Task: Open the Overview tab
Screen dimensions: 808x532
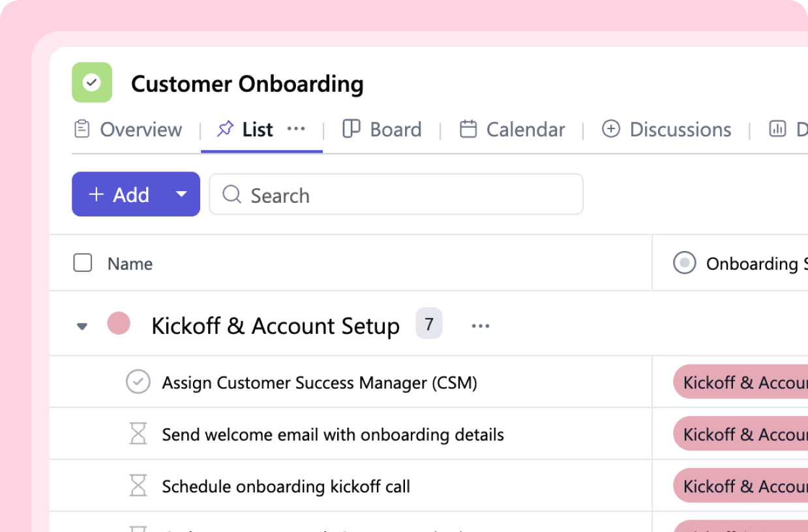Action: [128, 129]
